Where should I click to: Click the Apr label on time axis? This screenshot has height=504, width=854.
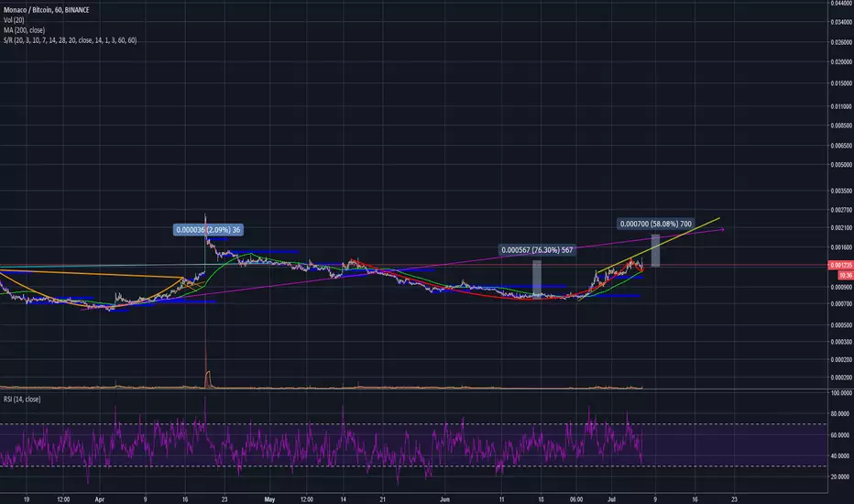99,499
